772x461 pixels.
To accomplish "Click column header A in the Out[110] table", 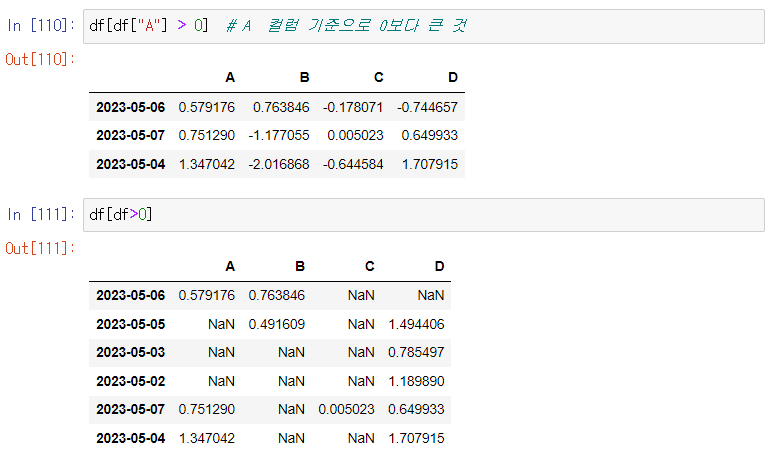I will 230,78.
